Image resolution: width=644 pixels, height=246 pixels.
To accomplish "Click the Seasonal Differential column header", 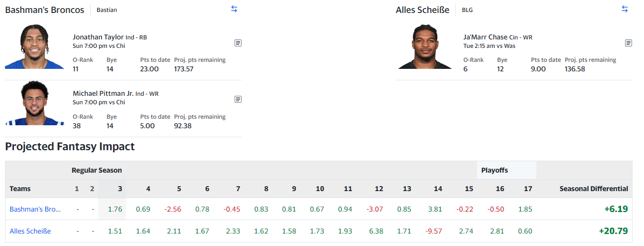I will [x=593, y=189].
